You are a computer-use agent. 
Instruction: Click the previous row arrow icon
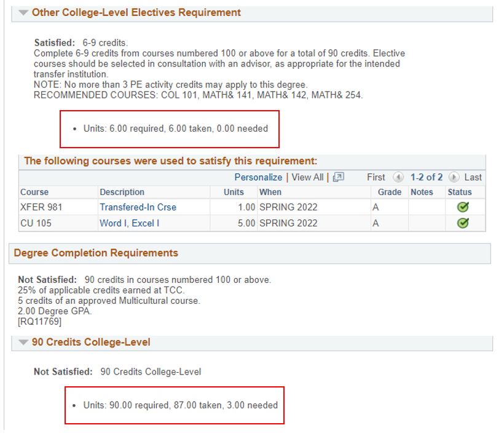(398, 177)
